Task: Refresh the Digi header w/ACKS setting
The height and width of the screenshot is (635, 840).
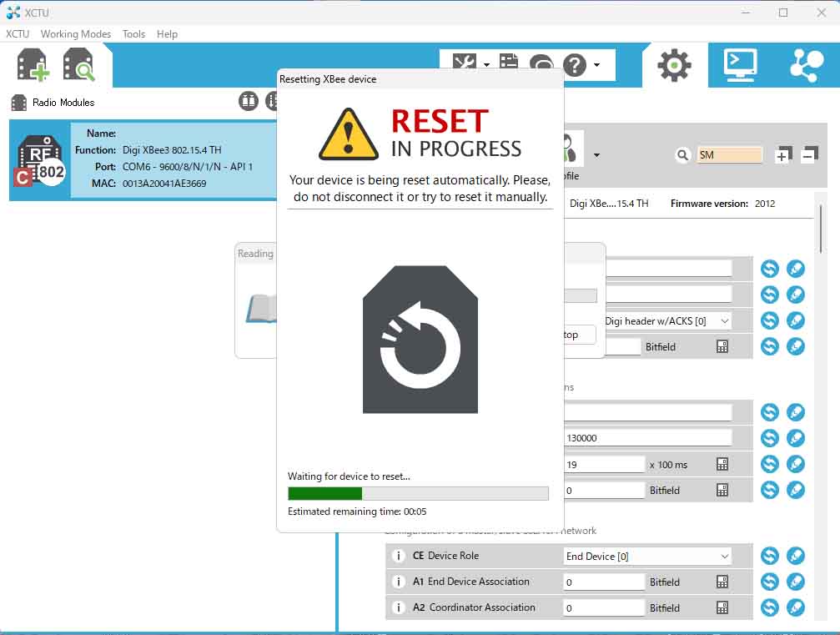Action: 770,320
